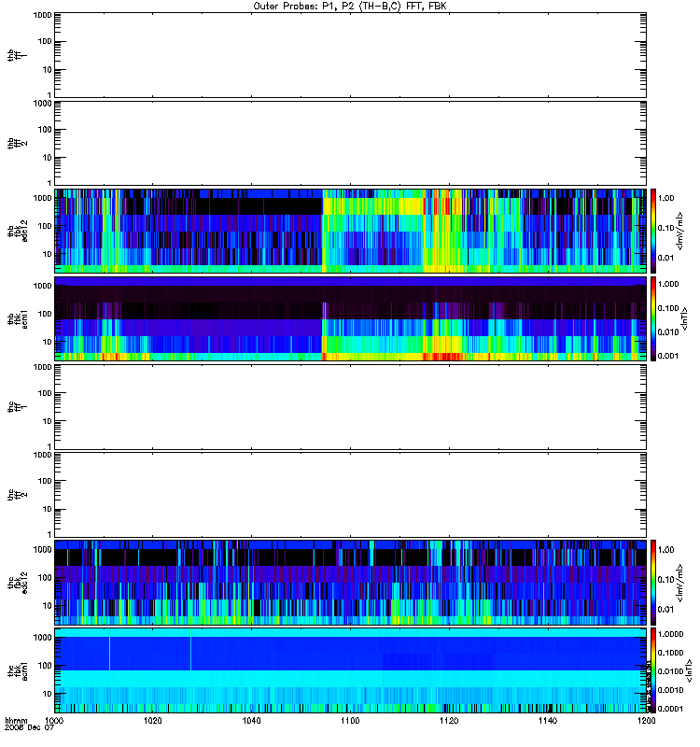Click the plot title 'Outer Probes: P1, P2 (TH-B,C) FFT, FBK'
The width and height of the screenshot is (700, 747).
[350, 7]
